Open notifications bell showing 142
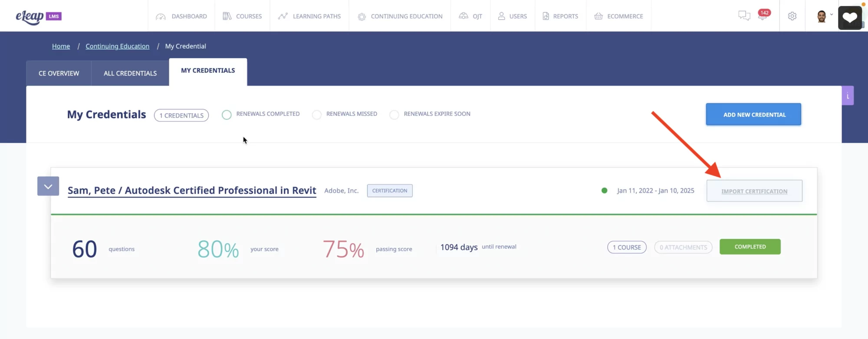Viewport: 868px width, 339px height. coord(763,15)
